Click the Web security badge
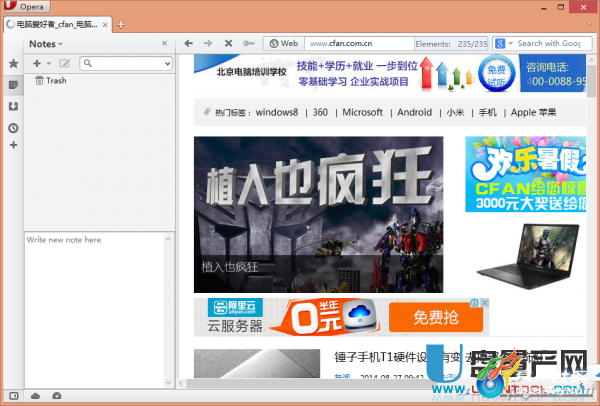Viewport: 600px width, 406px height. pos(284,44)
